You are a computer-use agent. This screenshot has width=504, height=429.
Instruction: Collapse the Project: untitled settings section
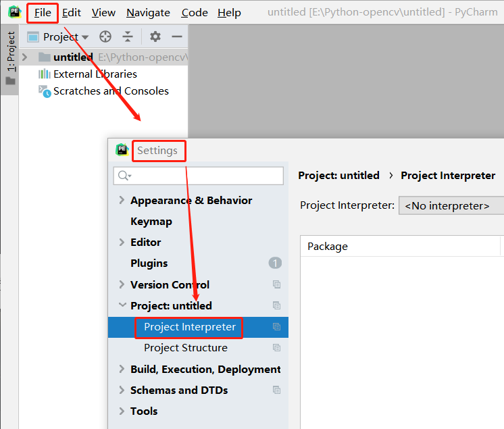pos(122,305)
